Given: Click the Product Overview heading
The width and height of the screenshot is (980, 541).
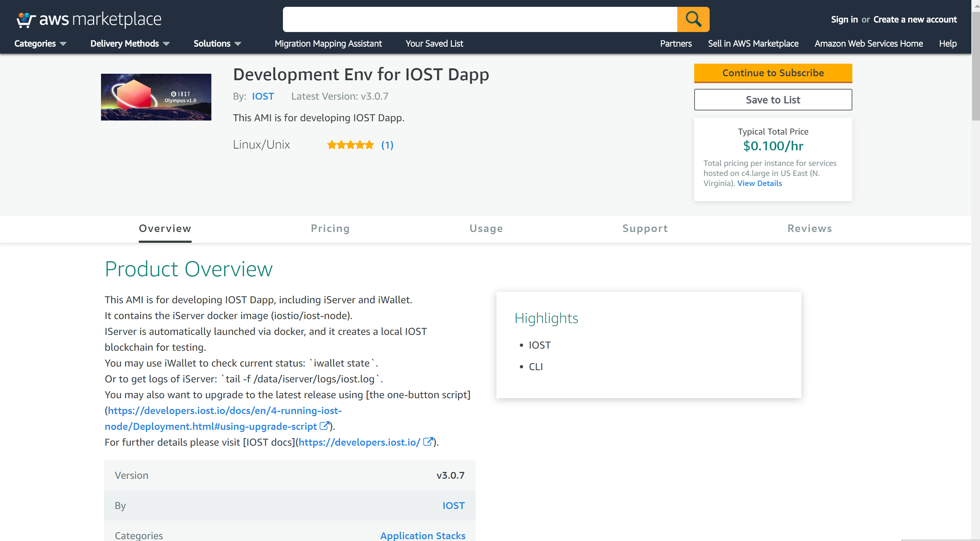Looking at the screenshot, I should point(189,269).
